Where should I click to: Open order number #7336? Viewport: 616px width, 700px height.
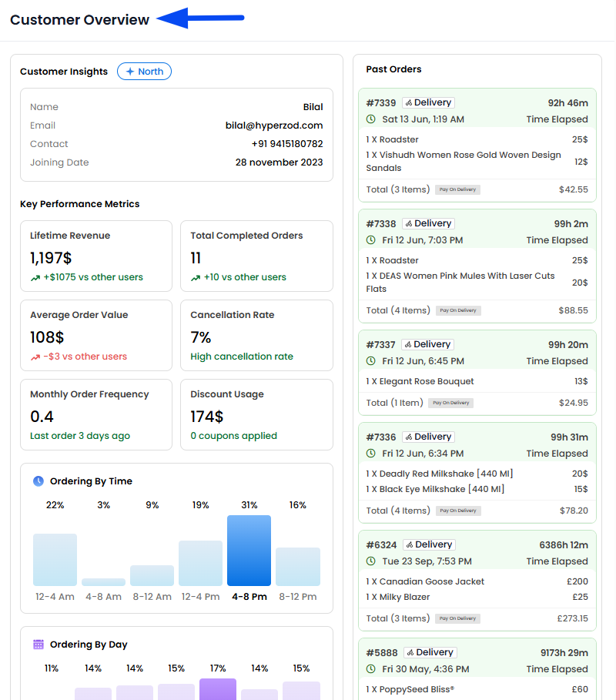coord(381,437)
